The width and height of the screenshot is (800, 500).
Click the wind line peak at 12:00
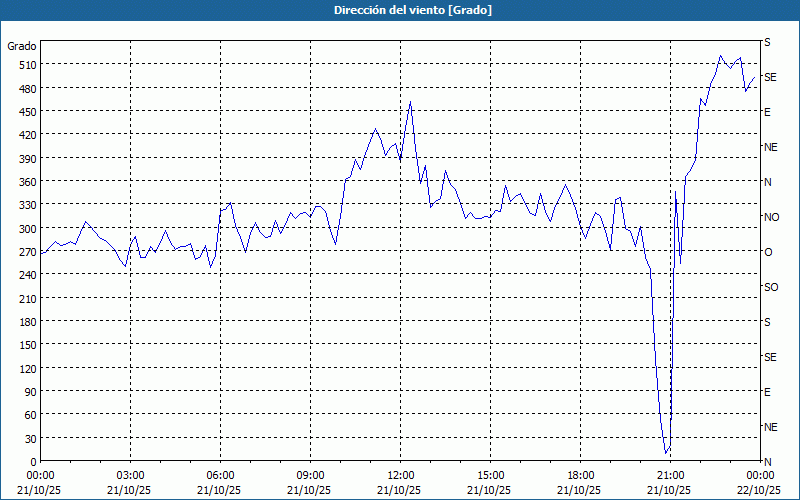[410, 101]
